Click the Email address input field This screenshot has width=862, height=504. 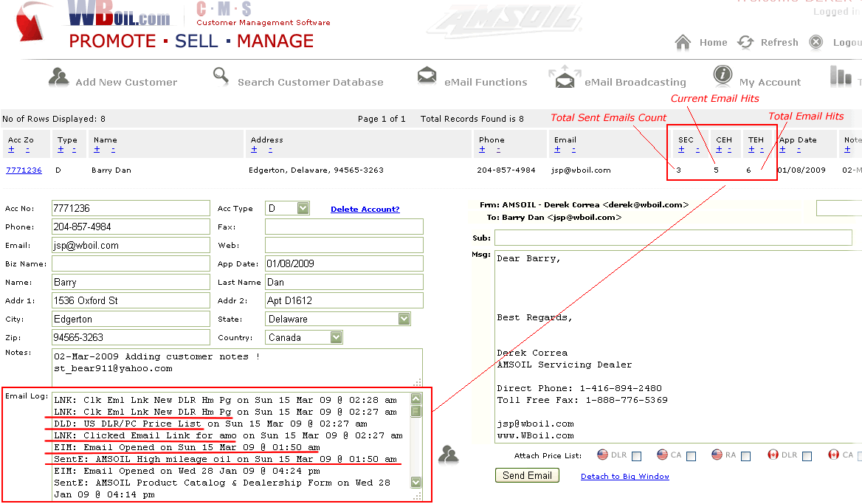click(x=131, y=245)
